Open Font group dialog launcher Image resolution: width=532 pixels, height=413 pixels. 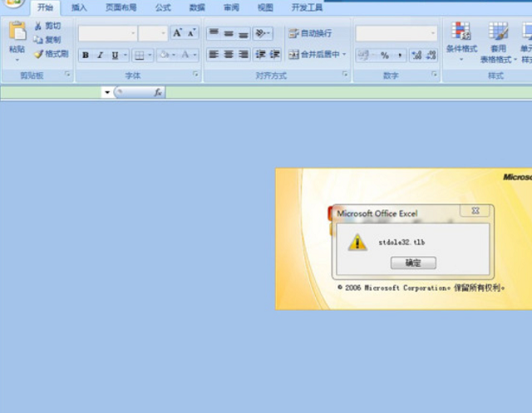click(196, 74)
